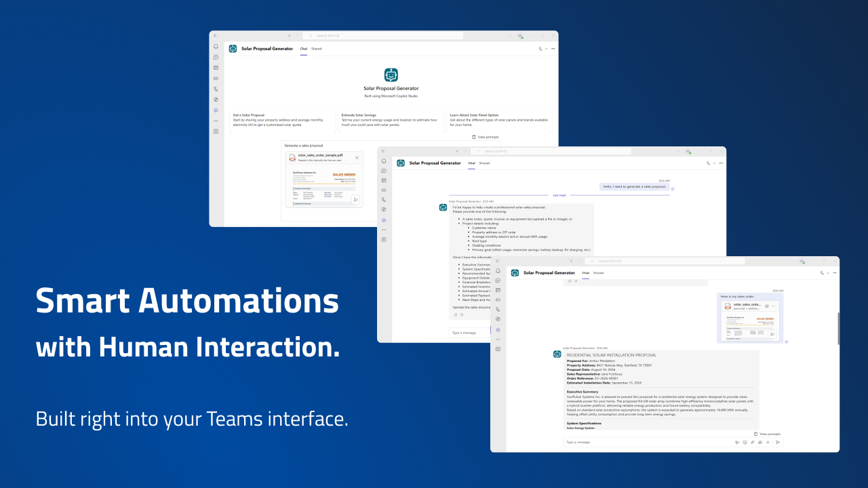Choose Learn About Solar Panel Option card
Image resolution: width=868 pixels, height=488 pixels.
[x=500, y=121]
